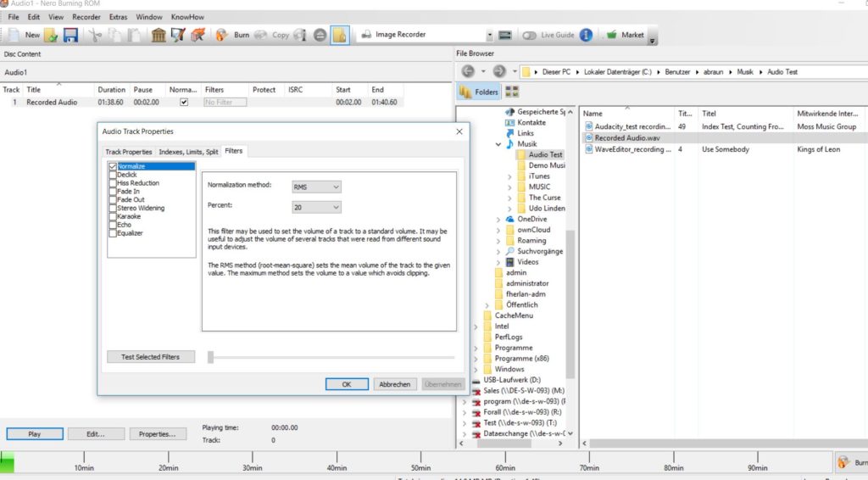
Task: Toggle the File Browser toolbar icon
Action: pyautogui.click(x=339, y=35)
